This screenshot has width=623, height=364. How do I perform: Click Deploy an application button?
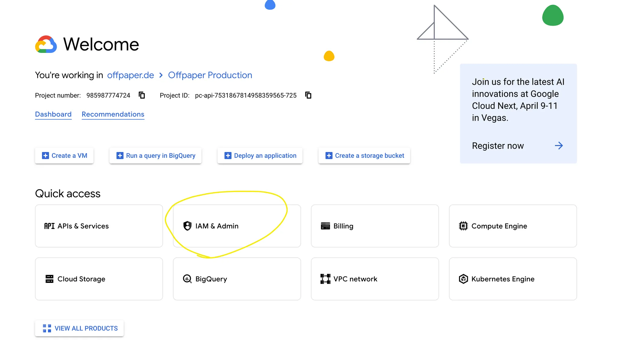pyautogui.click(x=260, y=156)
